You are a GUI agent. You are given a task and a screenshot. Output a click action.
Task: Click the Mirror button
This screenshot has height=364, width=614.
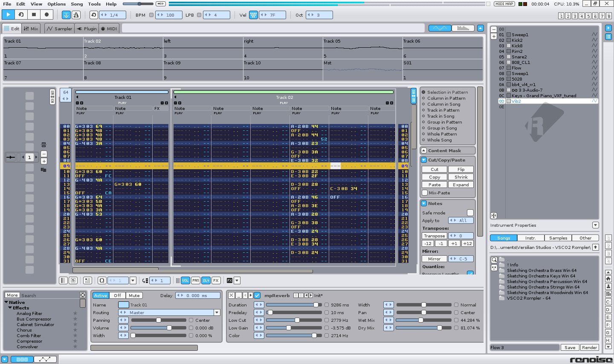[x=434, y=259]
